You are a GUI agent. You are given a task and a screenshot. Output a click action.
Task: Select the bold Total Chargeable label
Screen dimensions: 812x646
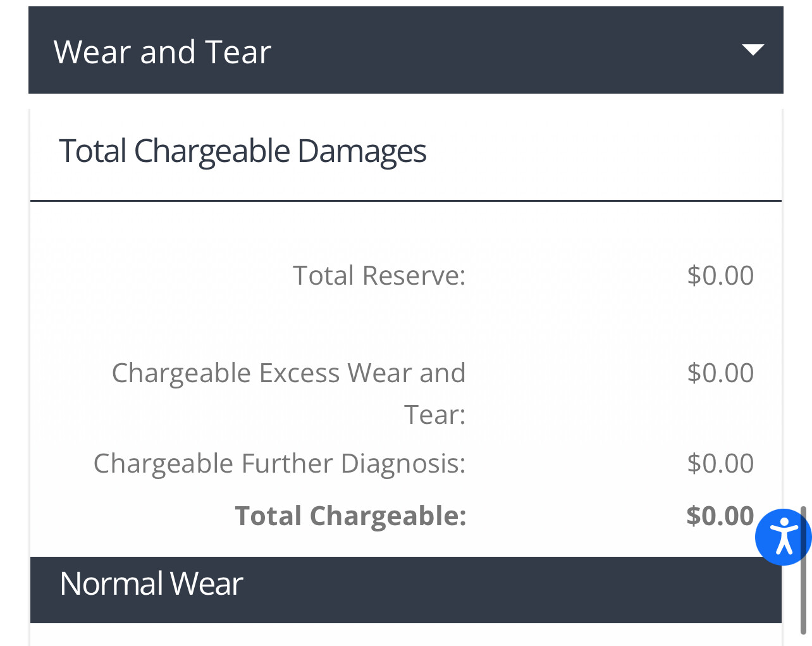(350, 516)
